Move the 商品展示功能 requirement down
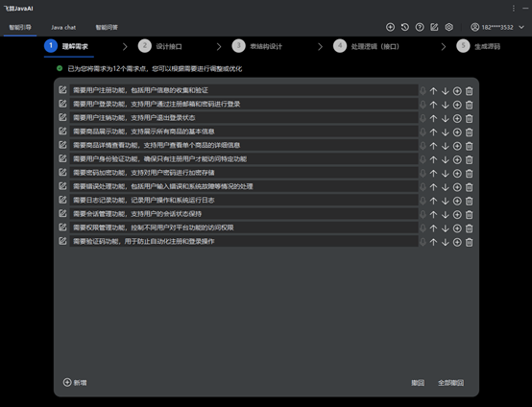532x407 pixels. click(446, 132)
